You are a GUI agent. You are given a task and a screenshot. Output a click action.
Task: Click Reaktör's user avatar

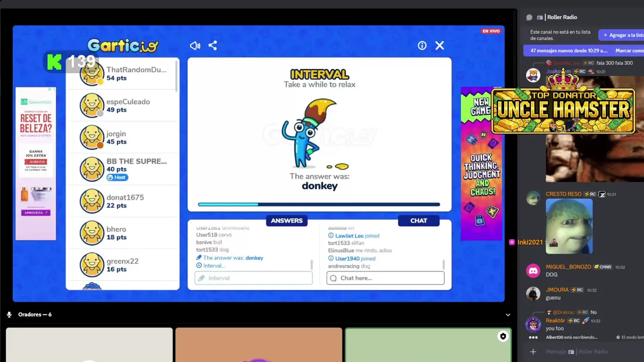pyautogui.click(x=533, y=324)
